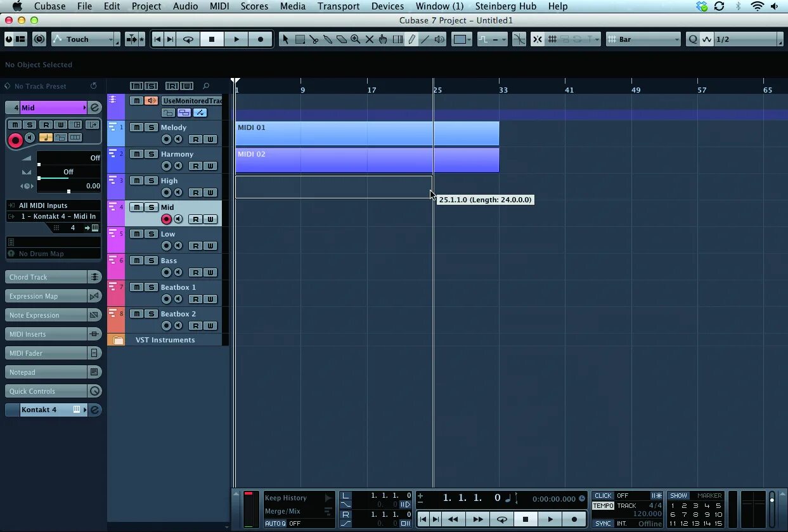Toggle record enable on the Mid track
The height and width of the screenshot is (532, 788).
[x=167, y=219]
